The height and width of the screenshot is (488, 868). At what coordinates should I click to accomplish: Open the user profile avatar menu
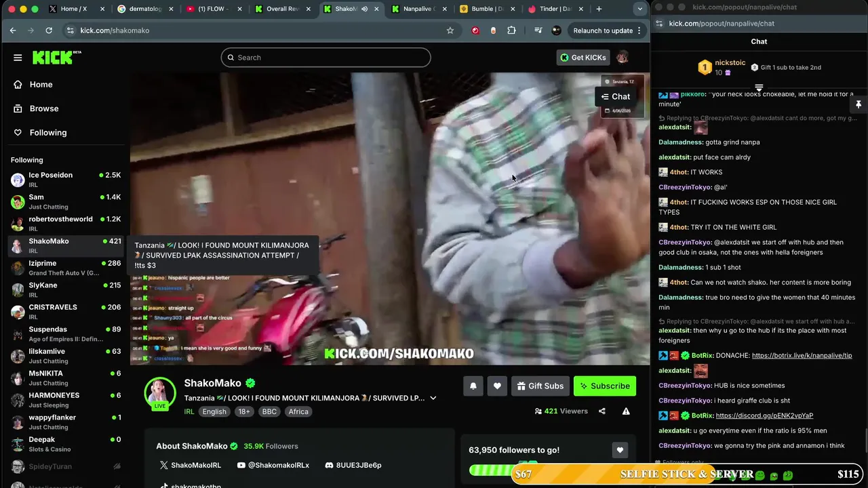tap(622, 58)
